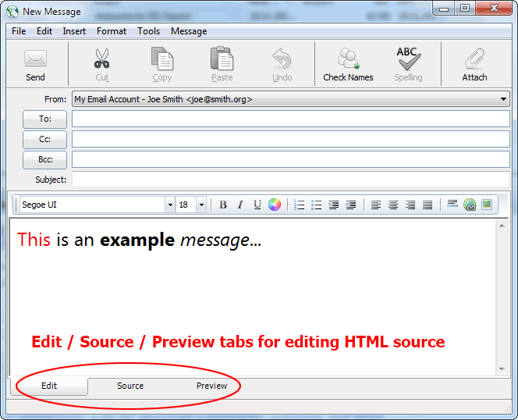Insert a bulleted list
Screen dimensions: 518x420
coord(316,205)
